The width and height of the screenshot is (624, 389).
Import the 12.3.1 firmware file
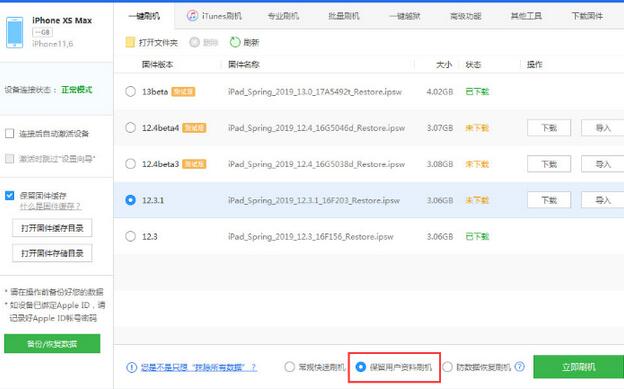603,200
